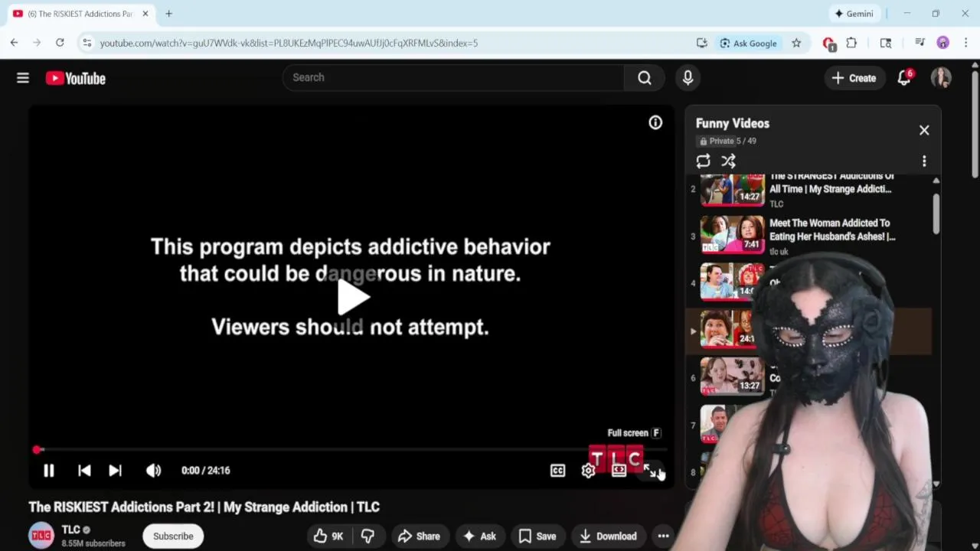Viewport: 980px width, 551px height.
Task: Open a new browser tab
Action: 168,14
